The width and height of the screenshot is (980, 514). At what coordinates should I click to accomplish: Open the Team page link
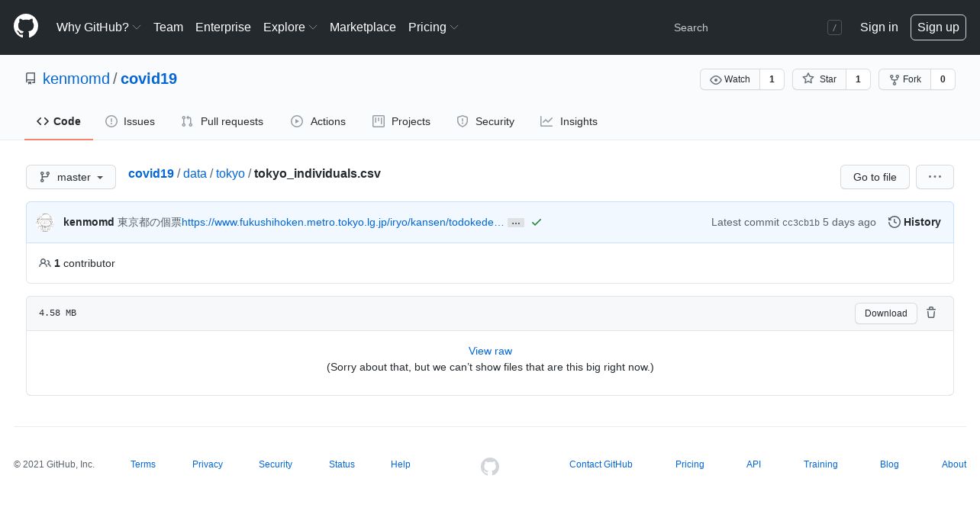point(168,27)
